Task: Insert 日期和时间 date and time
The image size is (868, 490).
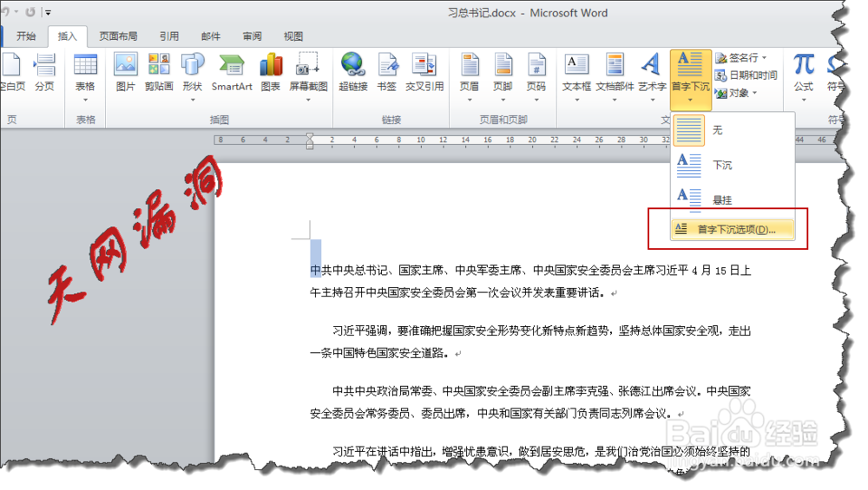Action: 746,75
